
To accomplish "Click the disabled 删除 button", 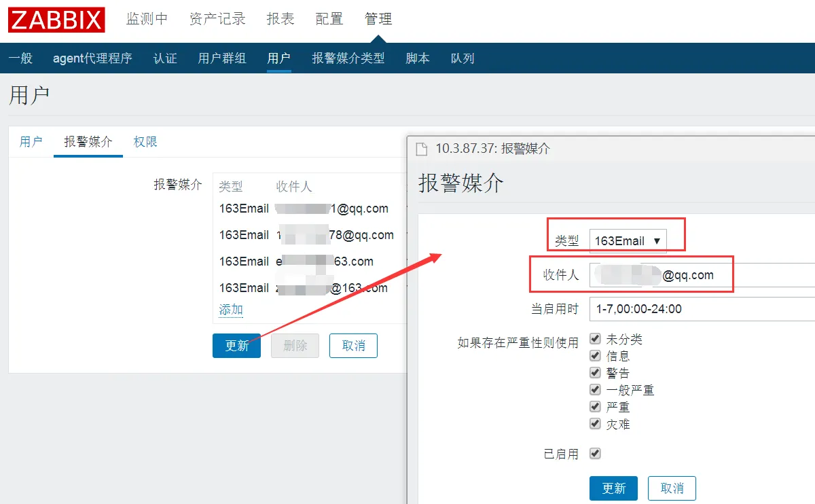I will 295,346.
